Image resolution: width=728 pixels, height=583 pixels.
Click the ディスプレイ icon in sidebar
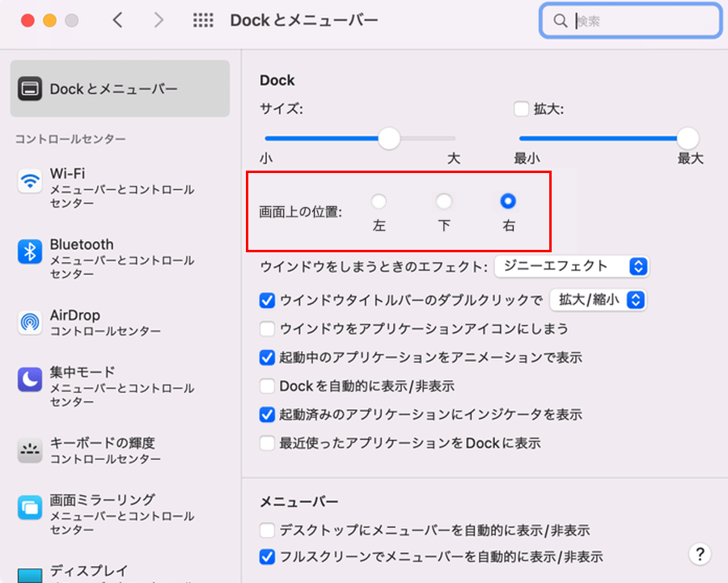pos(30,575)
